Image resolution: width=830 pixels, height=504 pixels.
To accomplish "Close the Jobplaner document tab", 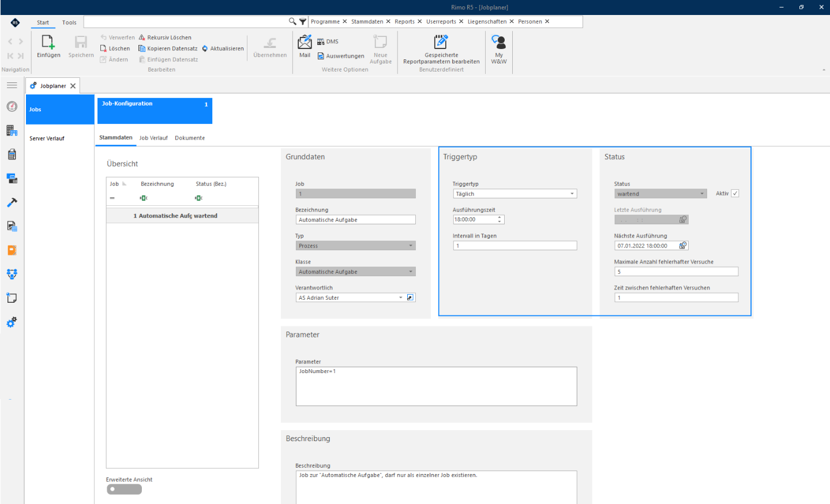I will tap(73, 86).
